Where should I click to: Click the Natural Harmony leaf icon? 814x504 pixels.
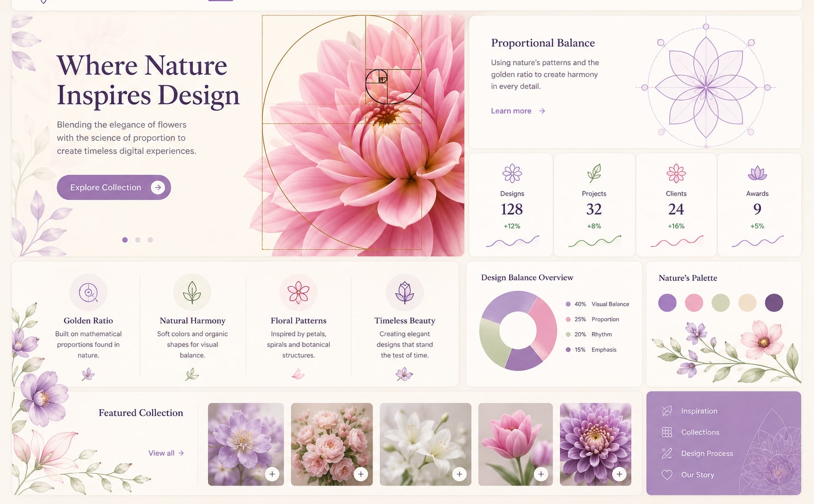coord(192,292)
